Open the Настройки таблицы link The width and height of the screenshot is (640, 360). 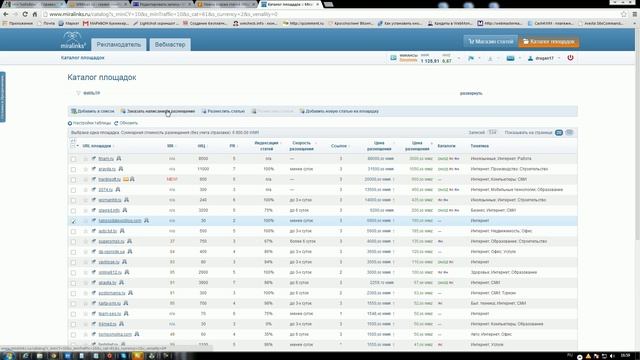[x=92, y=123]
